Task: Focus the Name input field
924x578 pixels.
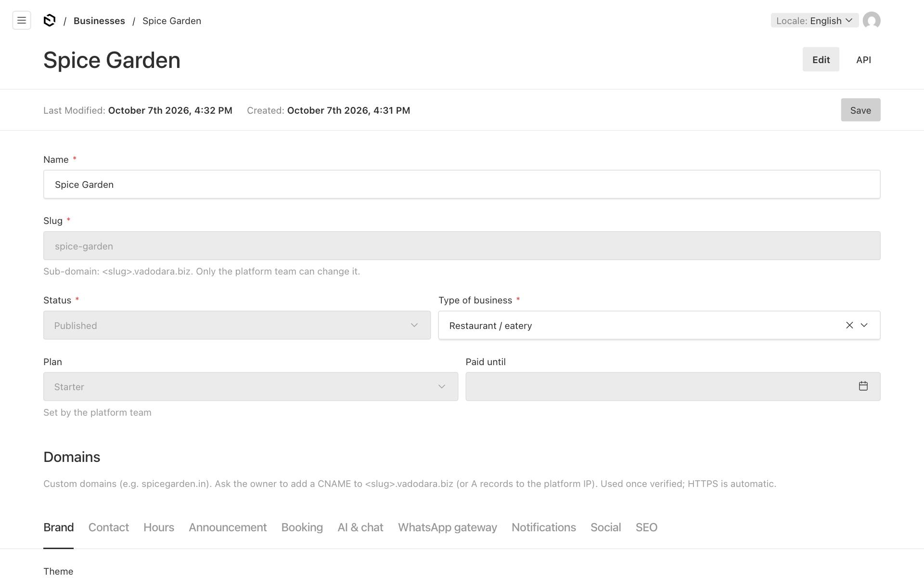Action: tap(462, 184)
